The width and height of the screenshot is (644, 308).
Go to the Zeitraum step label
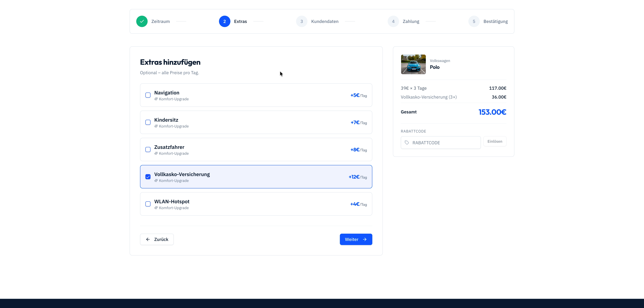coord(160,22)
